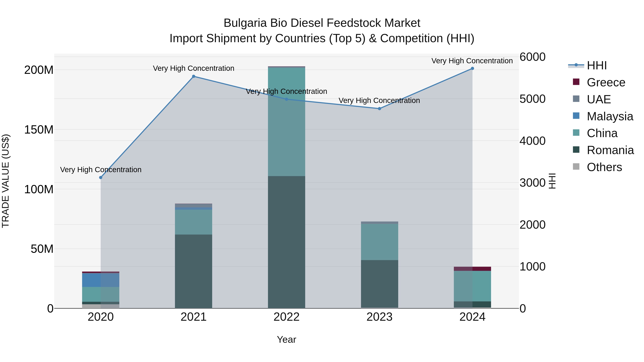Click the 5000 HHI axis tick label
Screen dimensions: 644x362
click(533, 99)
